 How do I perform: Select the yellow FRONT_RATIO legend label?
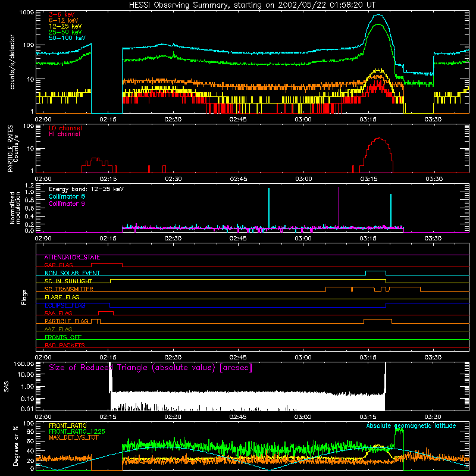point(68,425)
